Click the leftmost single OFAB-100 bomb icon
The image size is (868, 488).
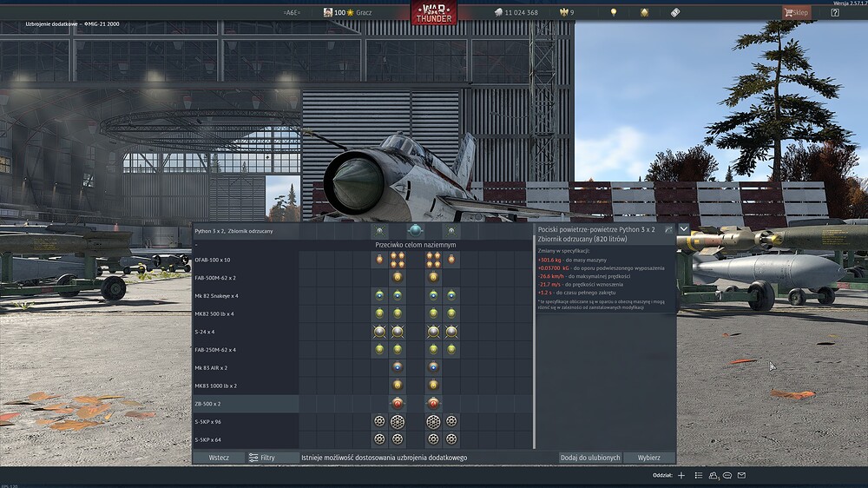379,260
